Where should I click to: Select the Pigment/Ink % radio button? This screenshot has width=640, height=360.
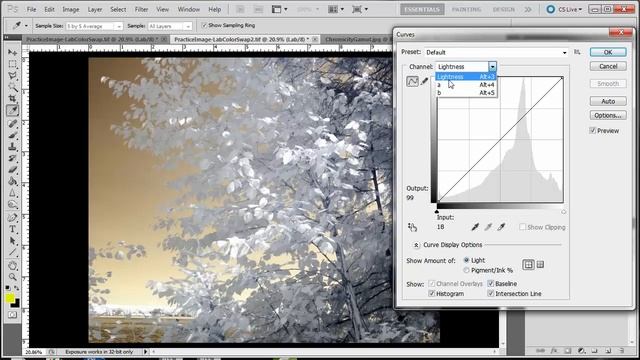coord(466,270)
